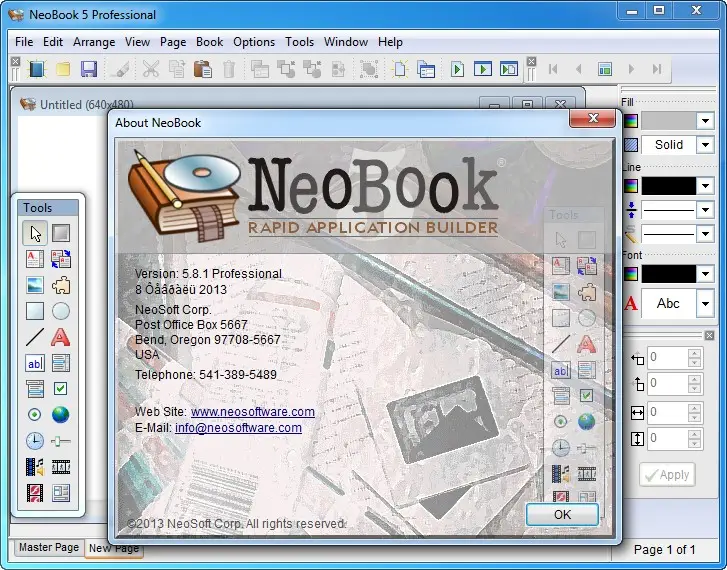Screen dimensions: 727x570
Task: Expand the line style dropdown
Action: (705, 234)
